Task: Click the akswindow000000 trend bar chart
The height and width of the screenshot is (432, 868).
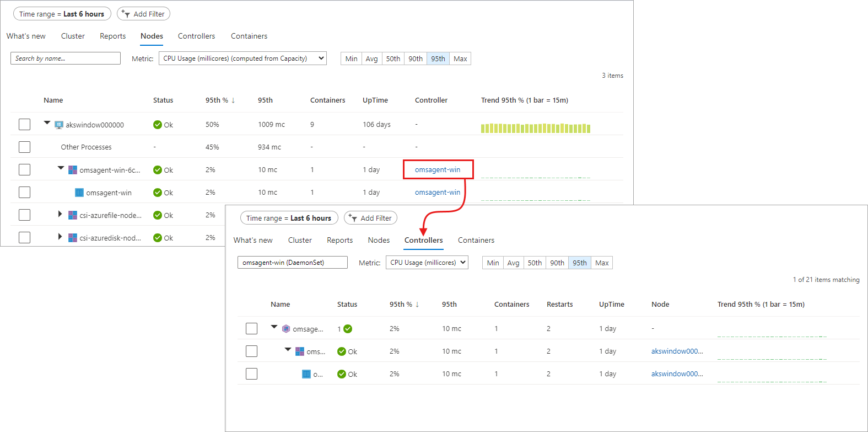Action: 536,129
